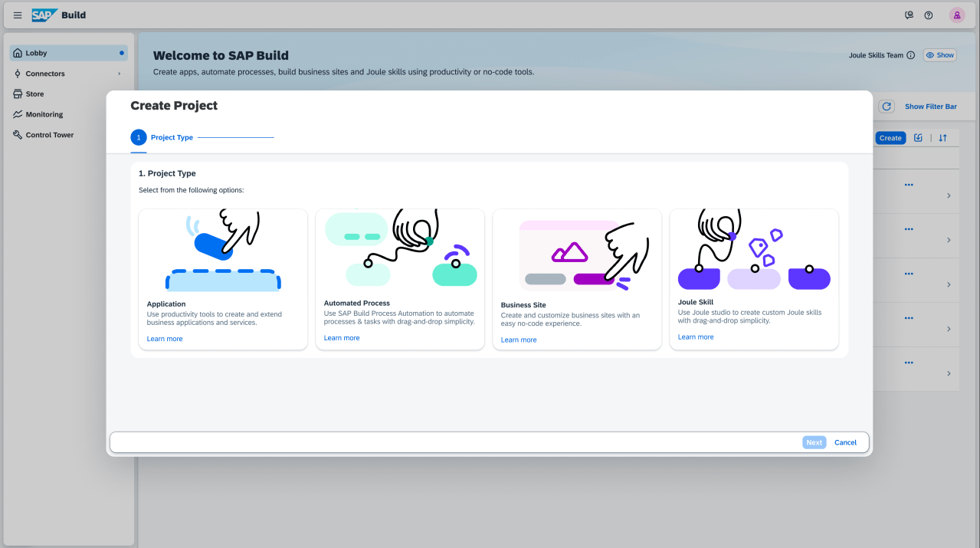Cancel the Create Project dialog
The width and height of the screenshot is (980, 548).
[846, 442]
